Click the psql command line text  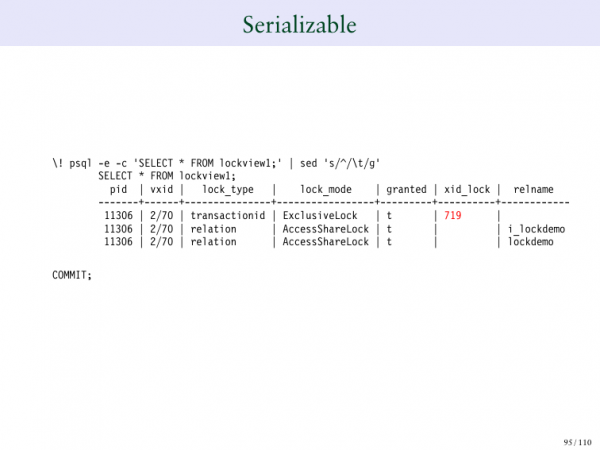[x=215, y=162]
